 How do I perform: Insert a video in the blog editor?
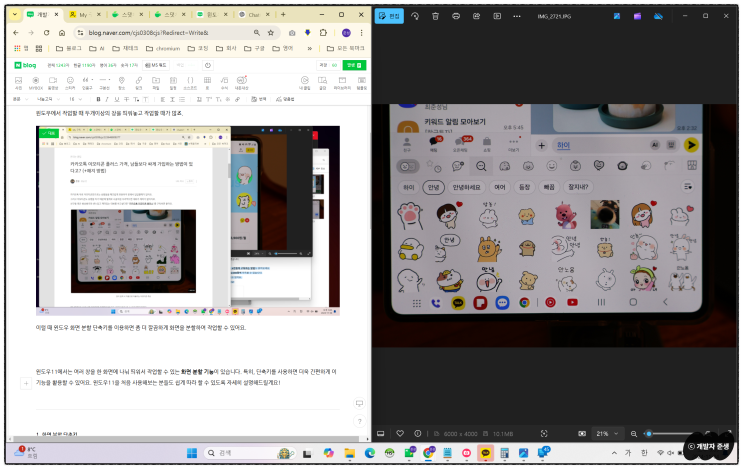point(53,82)
